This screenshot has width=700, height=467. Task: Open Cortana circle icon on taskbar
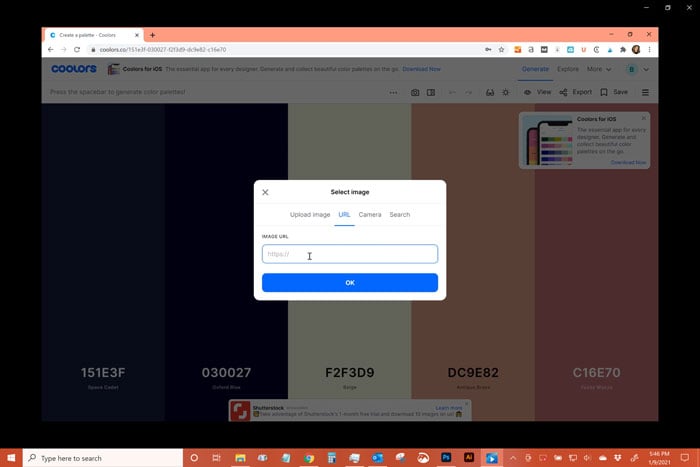(x=194, y=458)
